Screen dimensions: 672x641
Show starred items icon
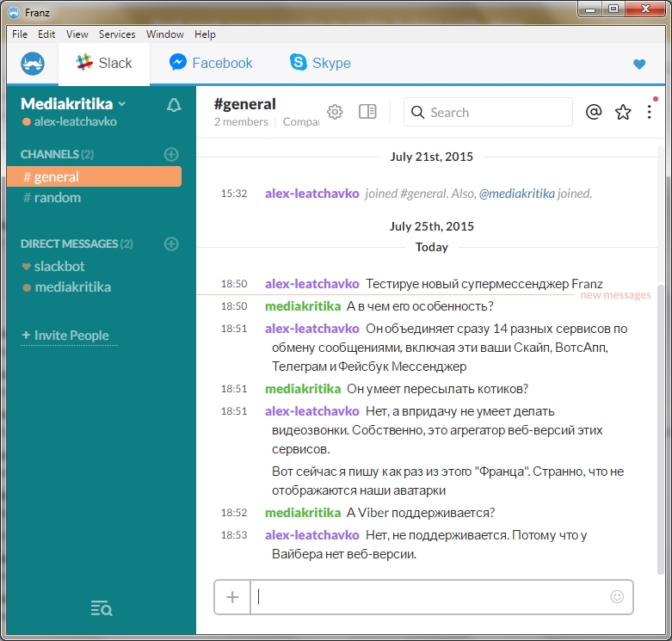click(x=623, y=112)
